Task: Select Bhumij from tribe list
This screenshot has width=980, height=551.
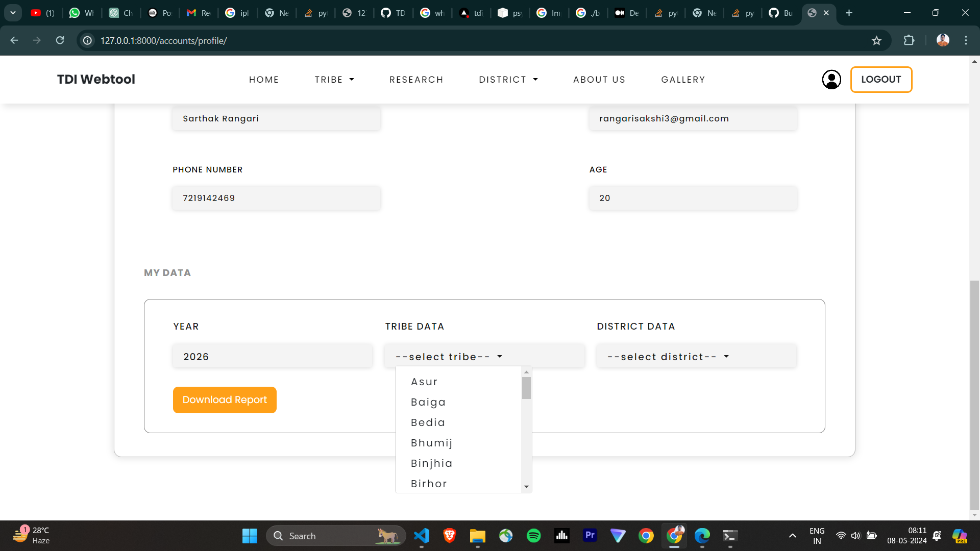Action: 432,443
